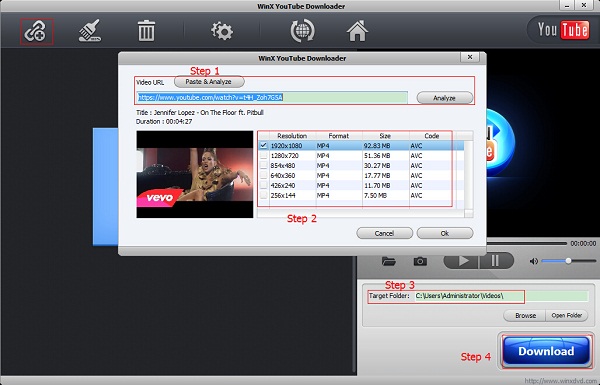600x385 pixels.
Task: Click the Paste & Analyze button
Action: point(209,82)
